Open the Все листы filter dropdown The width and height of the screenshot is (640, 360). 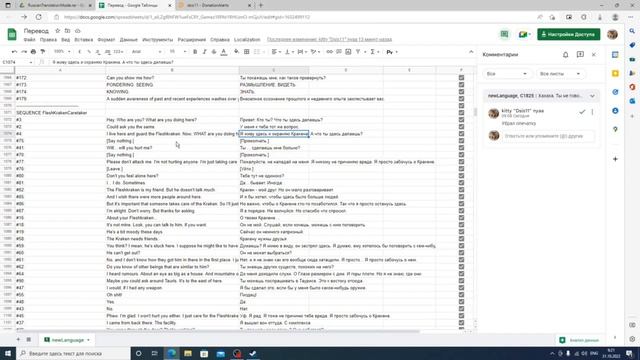(560, 74)
